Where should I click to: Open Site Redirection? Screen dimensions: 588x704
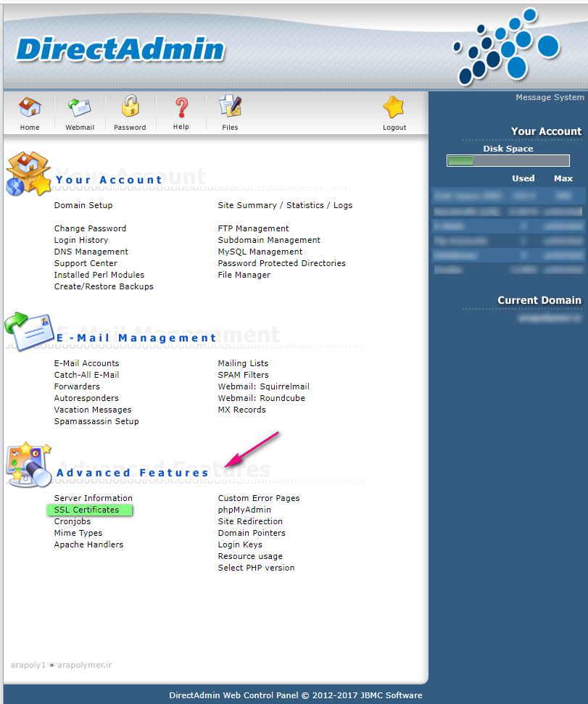(250, 522)
